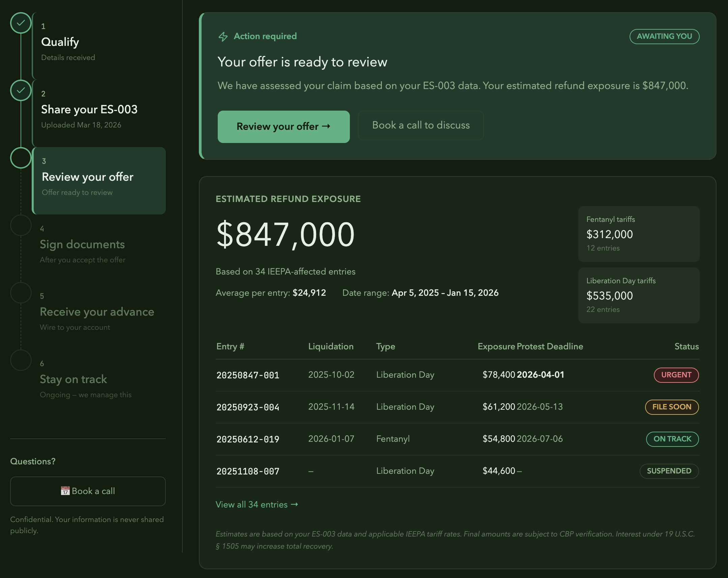Click the AWAITING YOU status badge
The height and width of the screenshot is (578, 728).
(664, 36)
